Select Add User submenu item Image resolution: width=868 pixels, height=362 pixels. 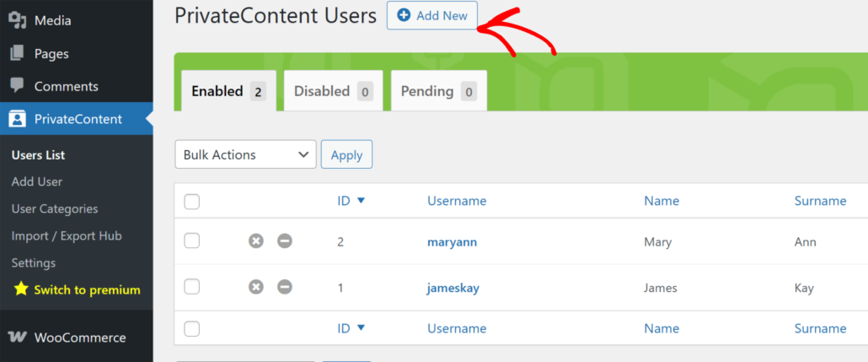tap(37, 181)
